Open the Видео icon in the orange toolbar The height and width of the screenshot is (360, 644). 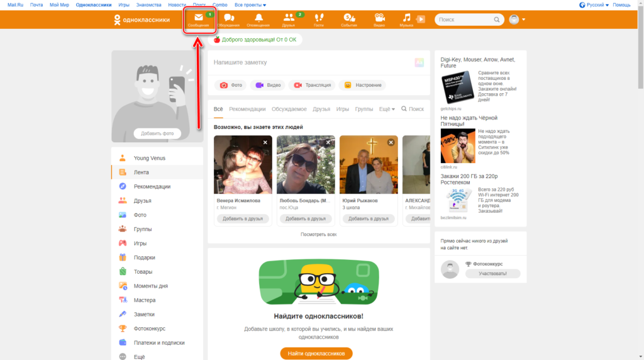379,20
